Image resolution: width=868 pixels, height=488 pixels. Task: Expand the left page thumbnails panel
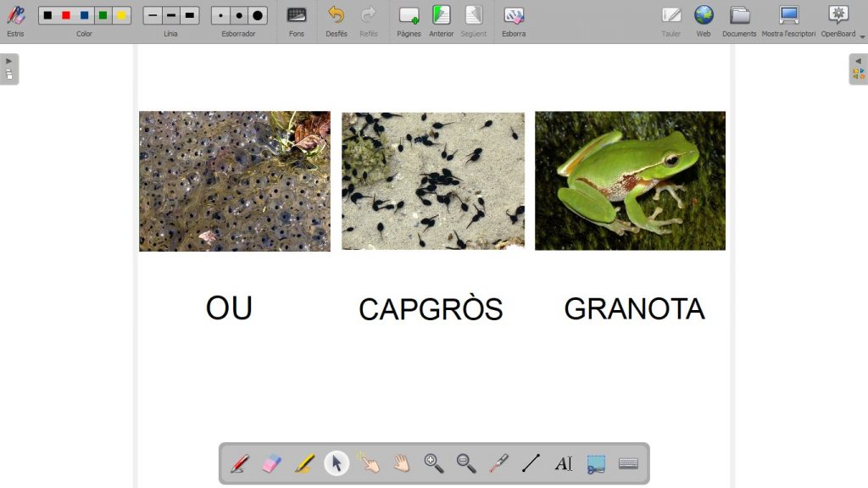(8, 68)
